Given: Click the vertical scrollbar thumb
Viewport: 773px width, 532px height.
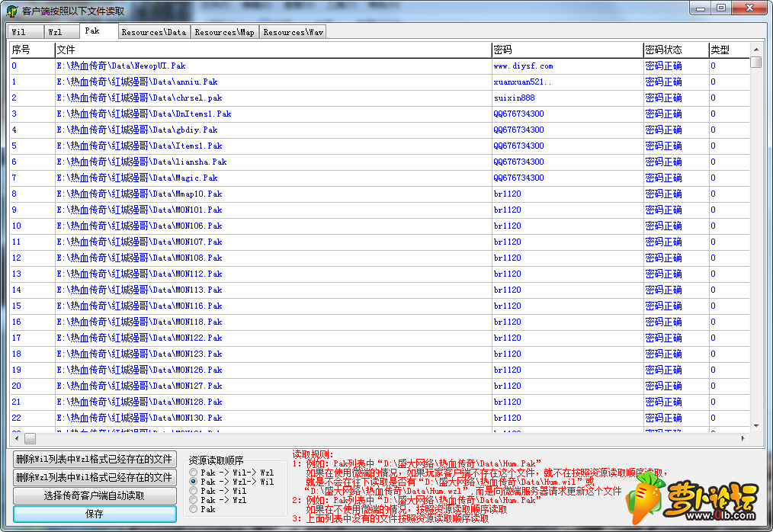Looking at the screenshot, I should click(755, 62).
